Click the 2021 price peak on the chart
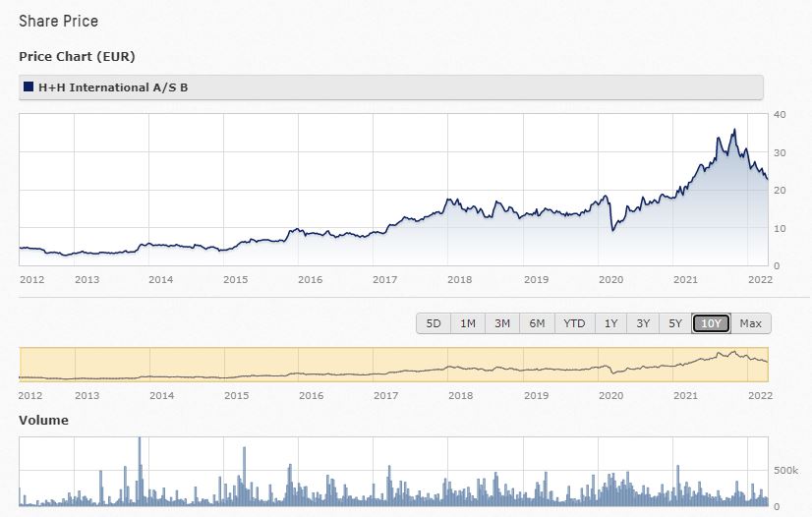Viewport: 812px width, 517px height. click(733, 130)
